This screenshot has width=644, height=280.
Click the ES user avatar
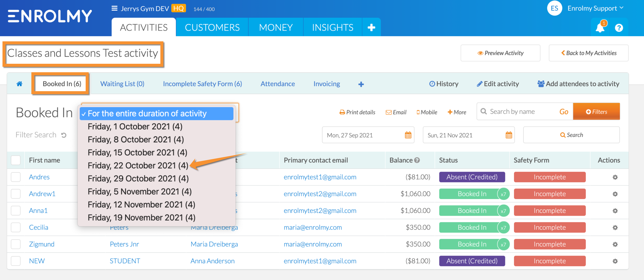[554, 8]
